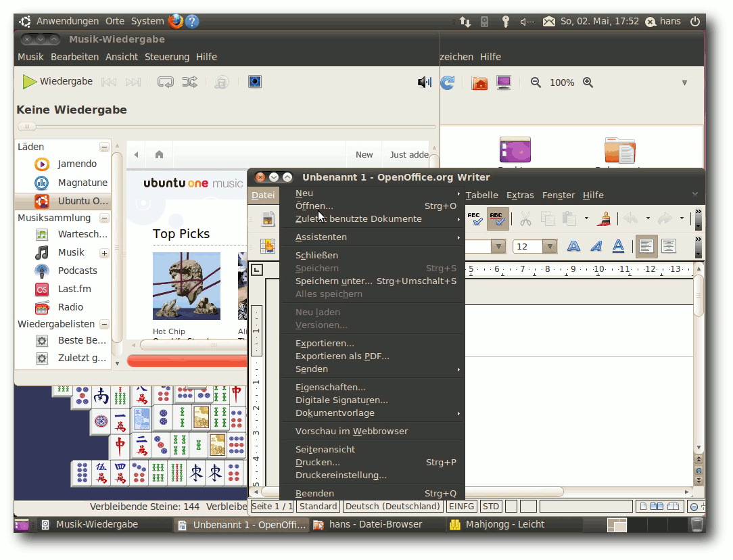
Task: Open the font size dropdown
Action: pos(550,246)
